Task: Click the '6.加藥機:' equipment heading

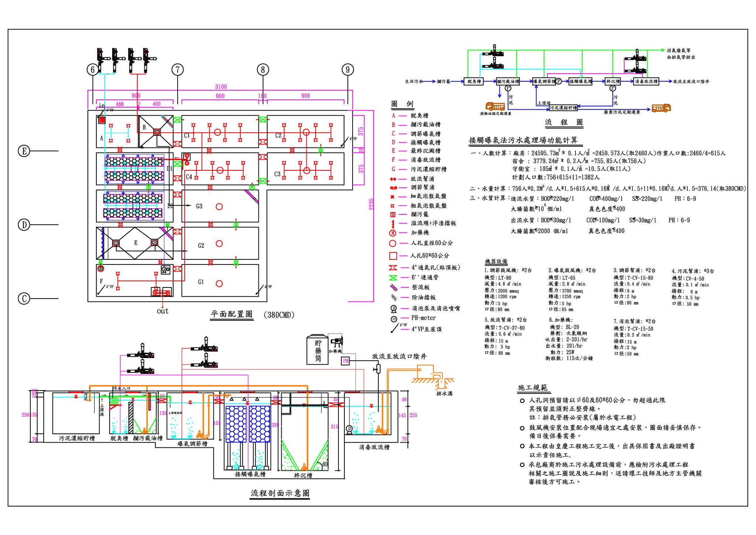Action: pos(561,320)
